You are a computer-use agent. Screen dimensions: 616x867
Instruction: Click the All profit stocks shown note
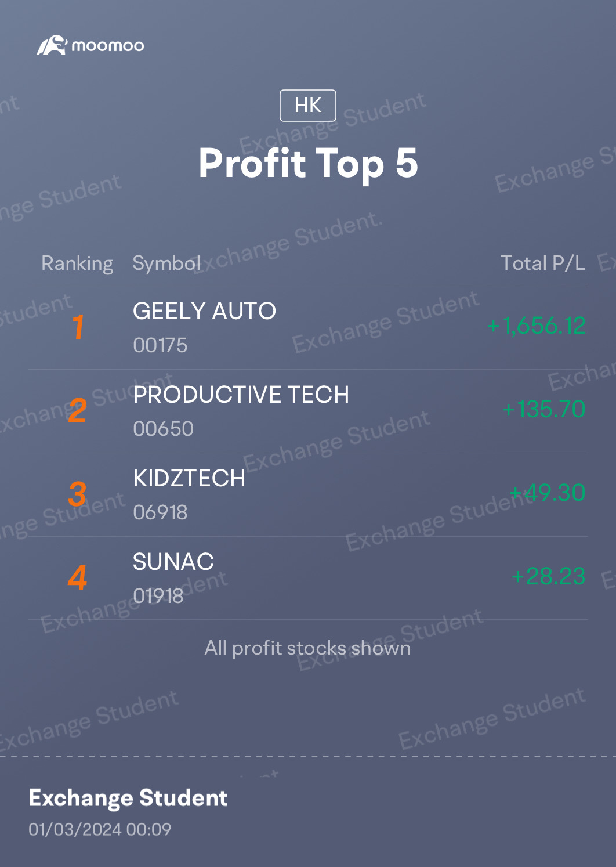(308, 648)
